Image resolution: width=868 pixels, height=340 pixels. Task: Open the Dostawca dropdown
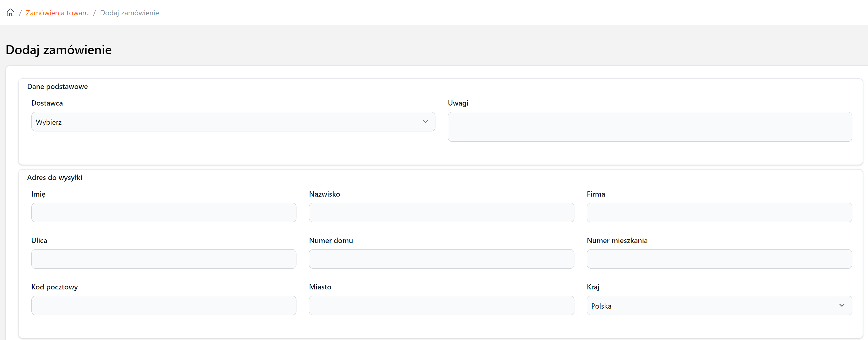pos(233,122)
